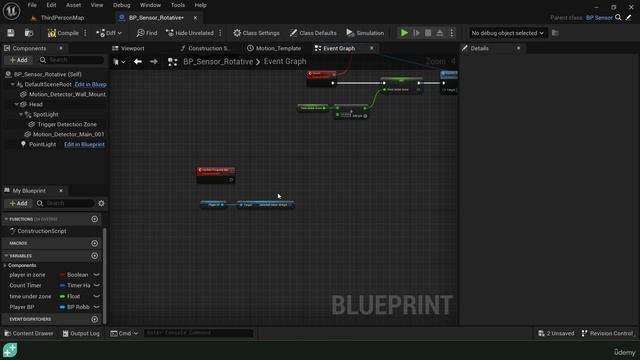The width and height of the screenshot is (640, 360).
Task: Open the File menu
Action: [32, 5]
